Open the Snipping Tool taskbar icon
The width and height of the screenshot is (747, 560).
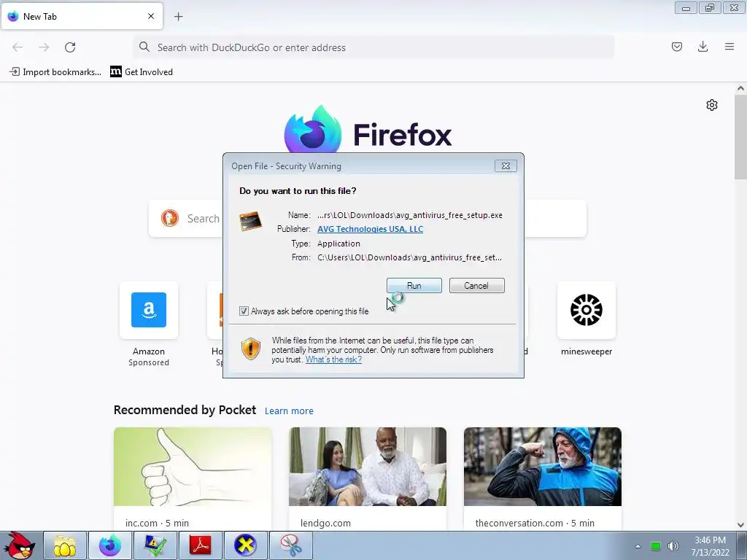[290, 545]
